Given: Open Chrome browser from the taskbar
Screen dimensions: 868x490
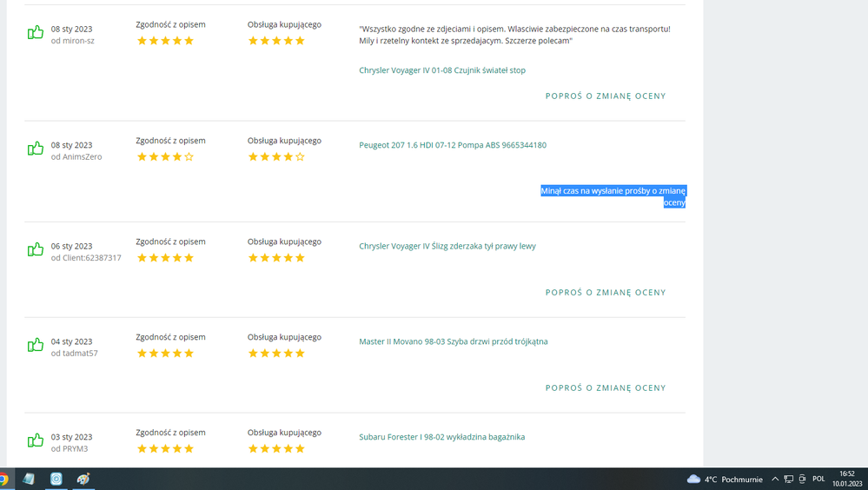Looking at the screenshot, I should [x=3, y=479].
